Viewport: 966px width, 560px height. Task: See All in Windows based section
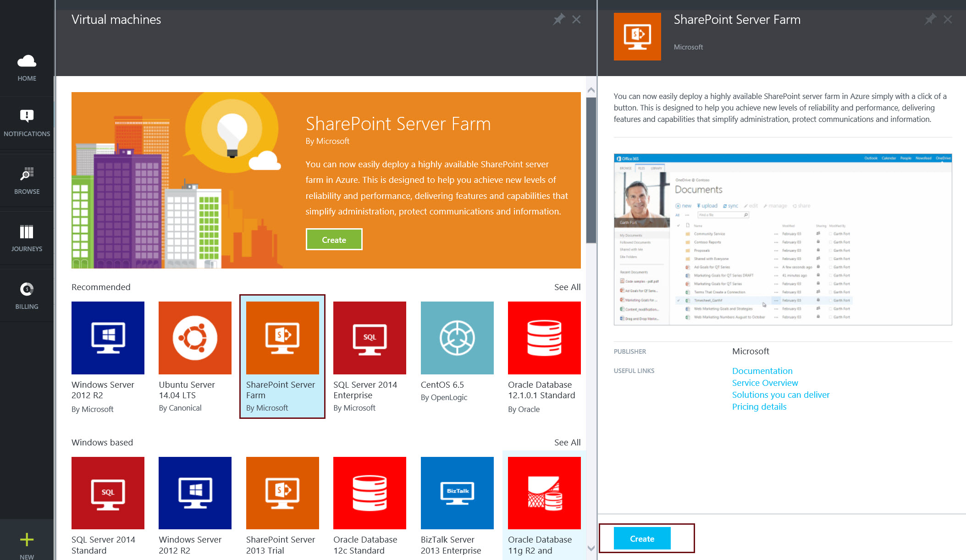pos(567,442)
